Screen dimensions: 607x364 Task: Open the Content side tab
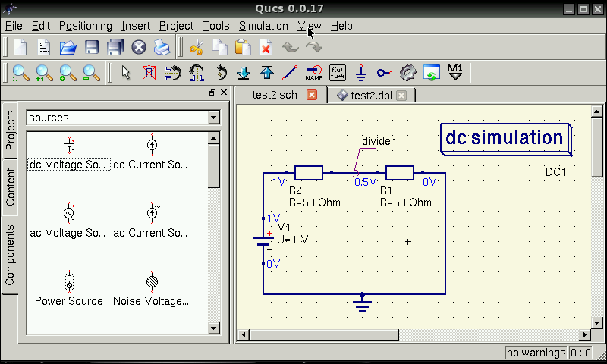(11, 187)
